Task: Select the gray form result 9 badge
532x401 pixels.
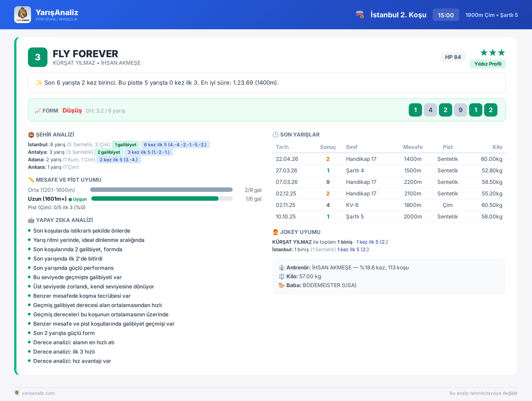Action: tap(461, 110)
